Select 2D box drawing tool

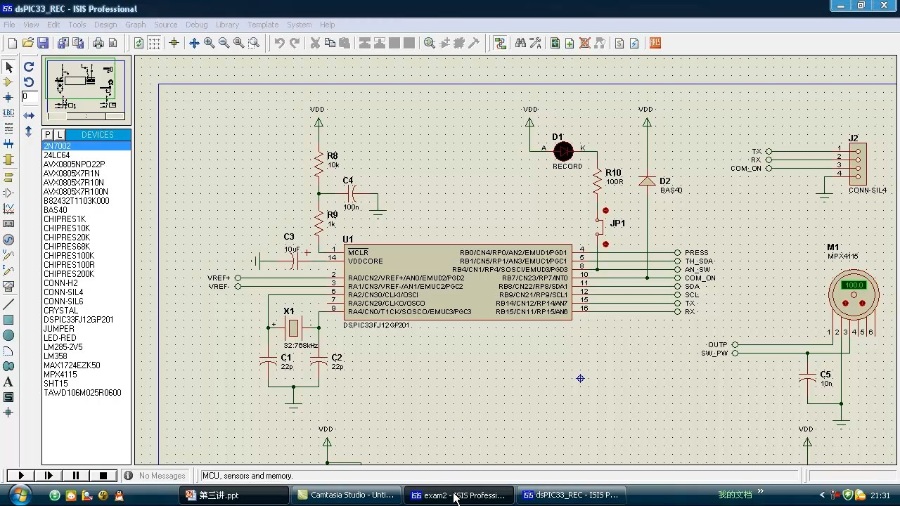tap(9, 320)
